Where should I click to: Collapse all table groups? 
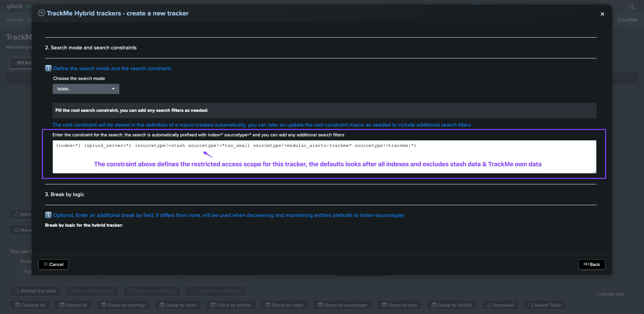click(30, 305)
